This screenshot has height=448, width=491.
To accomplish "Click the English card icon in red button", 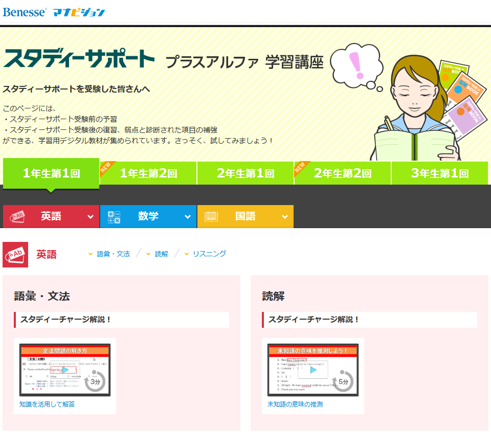I will (17, 216).
